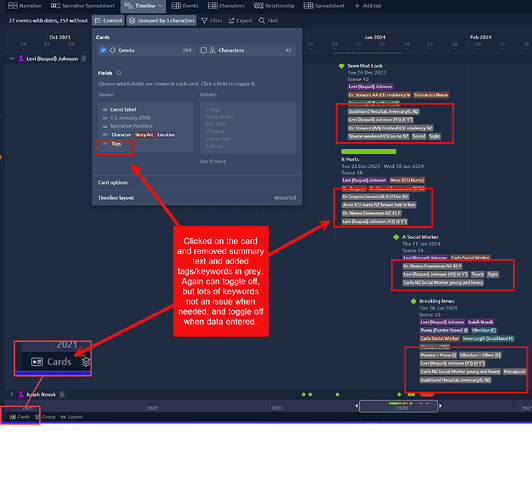Click the navigator right arrow handle

pos(440,406)
